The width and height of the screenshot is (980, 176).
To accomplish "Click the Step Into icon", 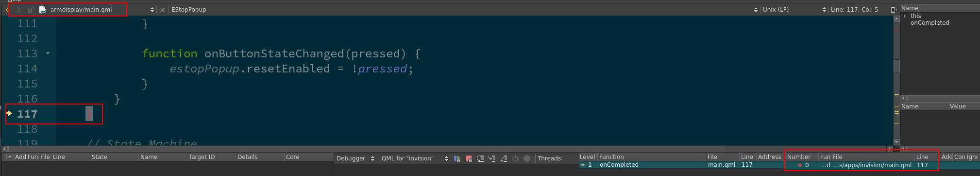I will [492, 158].
